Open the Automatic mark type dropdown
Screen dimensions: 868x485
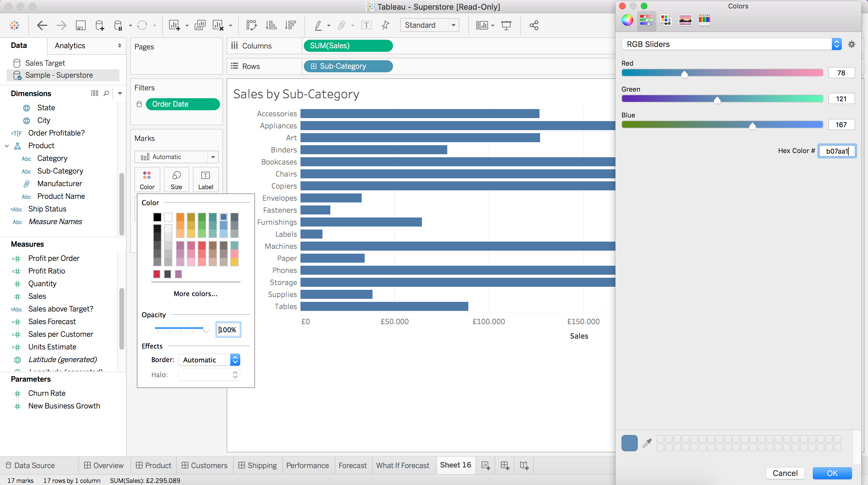176,157
